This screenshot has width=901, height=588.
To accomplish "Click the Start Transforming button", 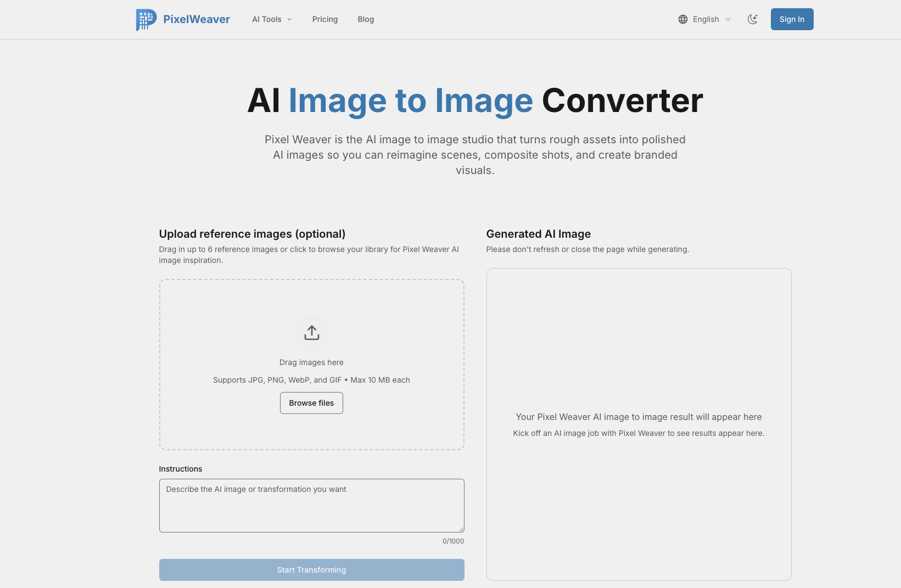I will click(311, 569).
